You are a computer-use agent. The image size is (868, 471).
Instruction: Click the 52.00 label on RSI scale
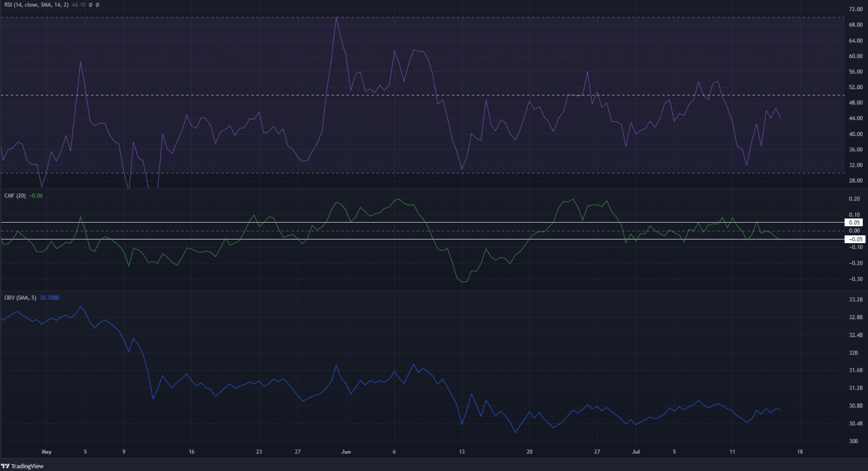(855, 87)
